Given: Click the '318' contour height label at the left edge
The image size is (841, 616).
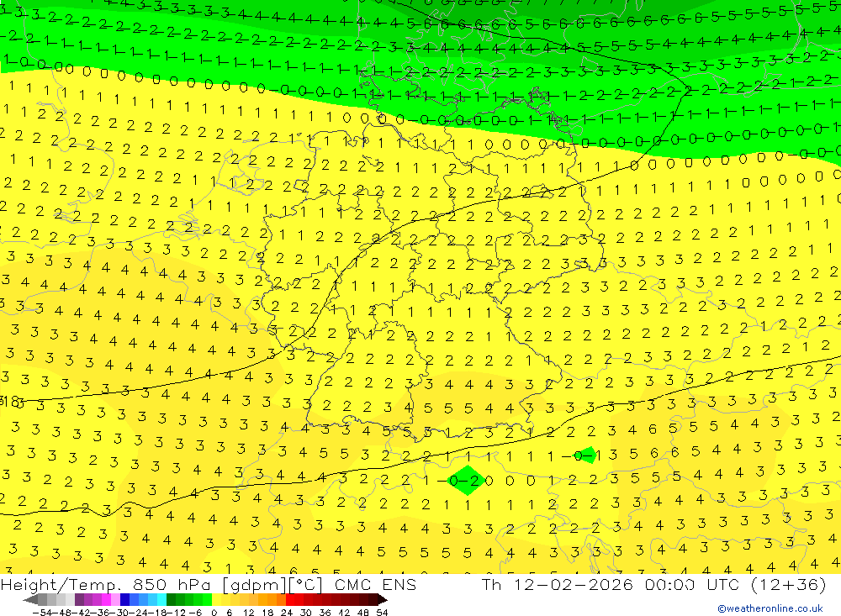Looking at the screenshot, I should point(11,401).
